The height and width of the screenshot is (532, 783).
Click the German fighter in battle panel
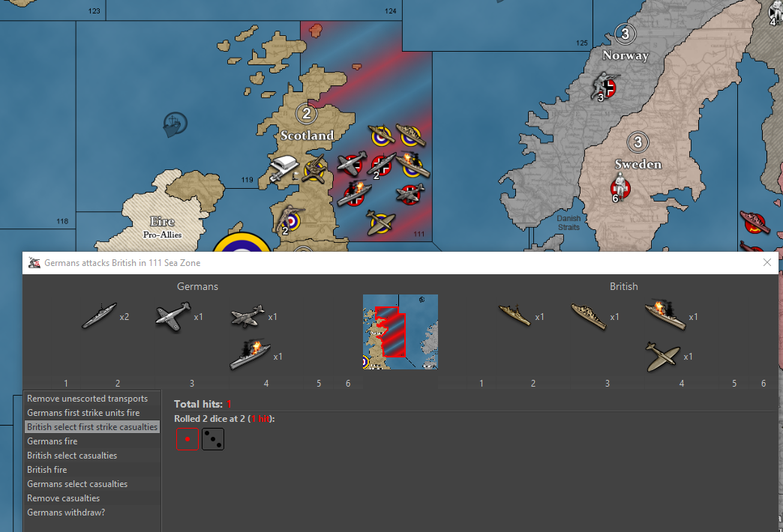[x=172, y=316]
